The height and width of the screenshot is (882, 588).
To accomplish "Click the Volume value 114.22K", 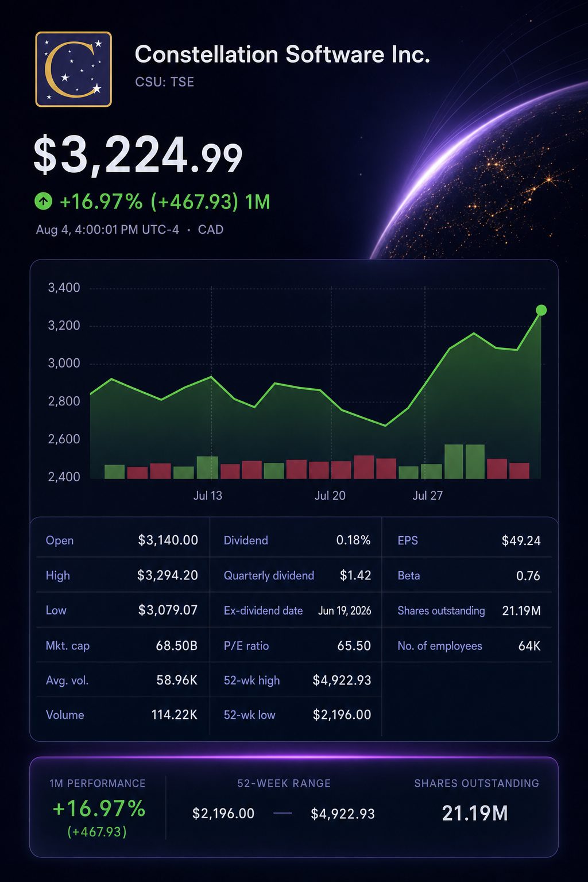I will (175, 715).
